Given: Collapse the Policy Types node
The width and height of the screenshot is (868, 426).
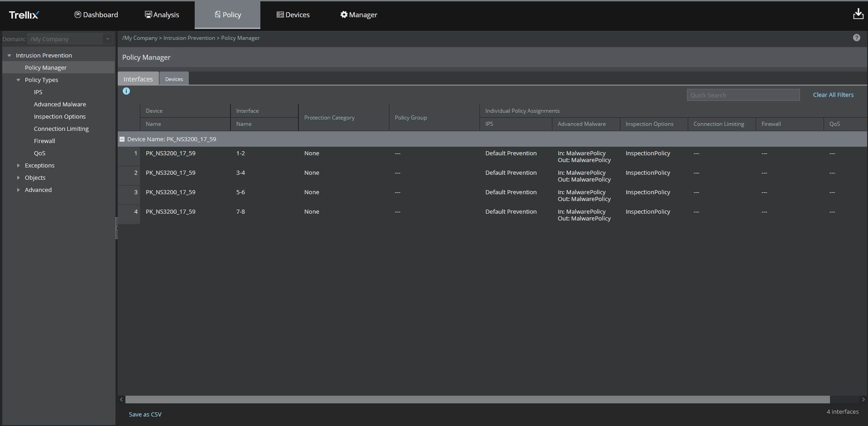Looking at the screenshot, I should coord(18,80).
